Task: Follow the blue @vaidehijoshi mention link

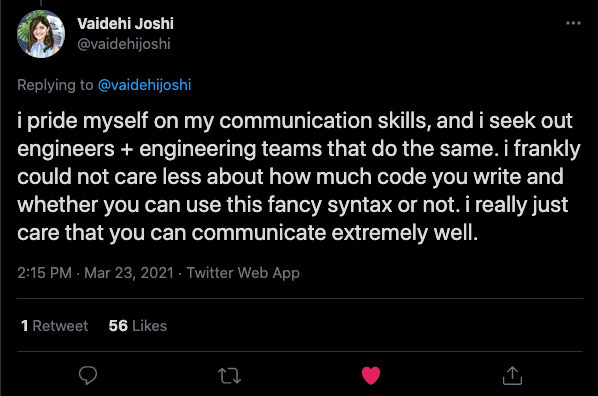Action: pos(145,85)
